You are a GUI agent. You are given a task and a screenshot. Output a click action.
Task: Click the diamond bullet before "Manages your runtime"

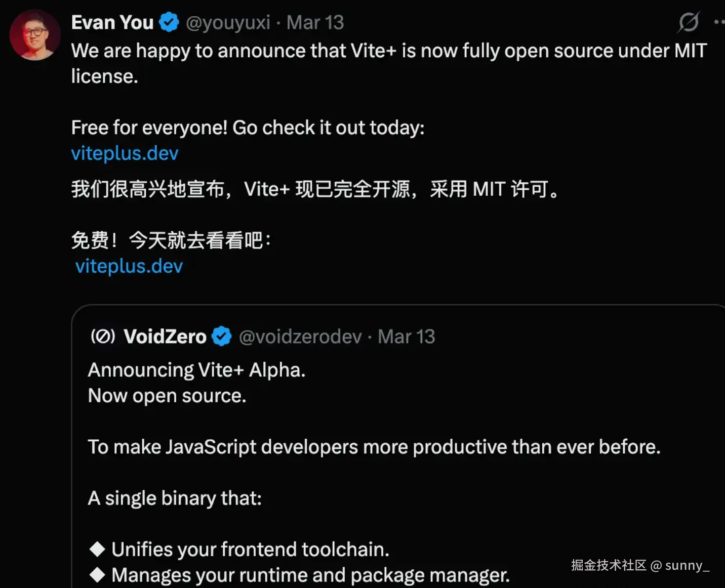coord(97,574)
